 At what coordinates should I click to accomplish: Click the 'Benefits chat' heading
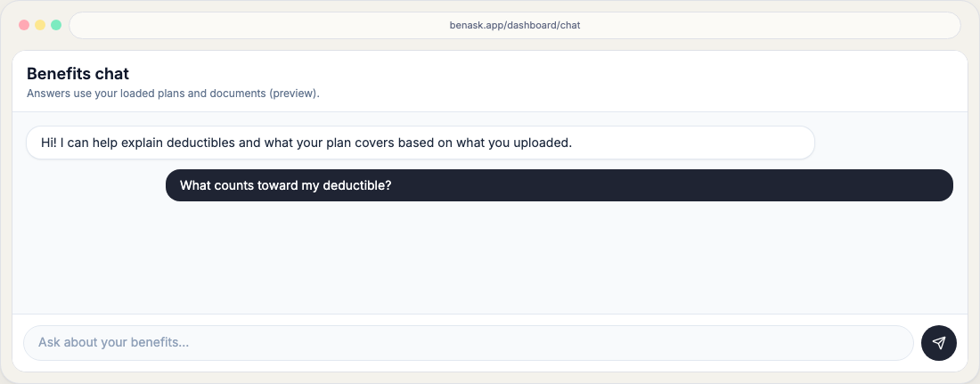78,73
